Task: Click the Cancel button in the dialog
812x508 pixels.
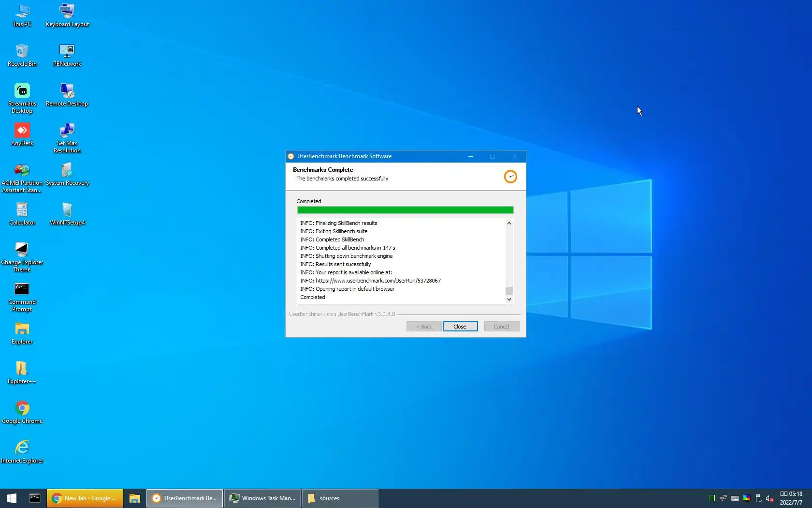Action: pos(502,327)
